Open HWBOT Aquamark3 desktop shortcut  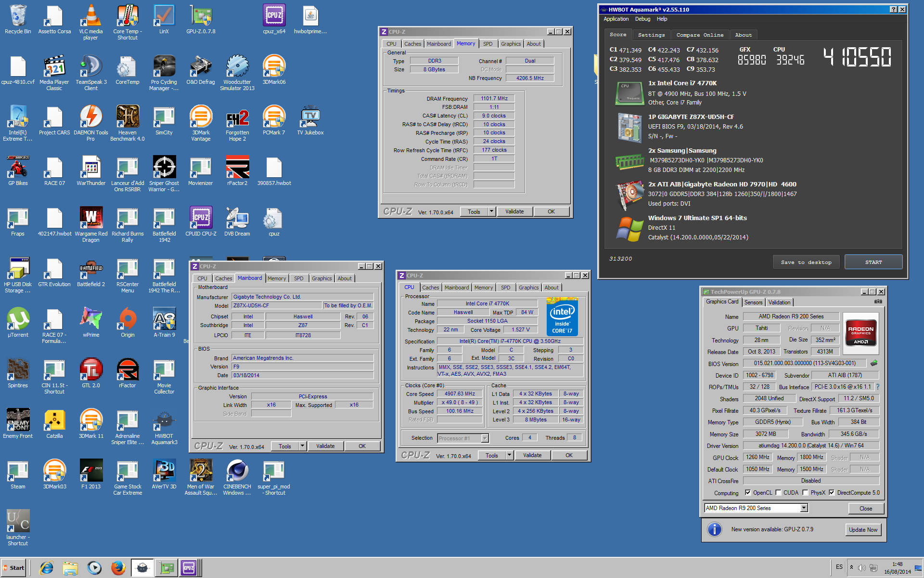pyautogui.click(x=164, y=427)
